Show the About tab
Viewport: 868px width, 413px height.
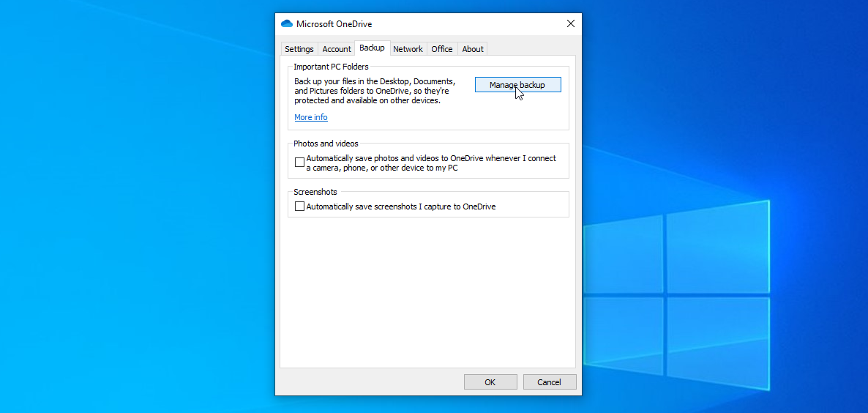[473, 49]
